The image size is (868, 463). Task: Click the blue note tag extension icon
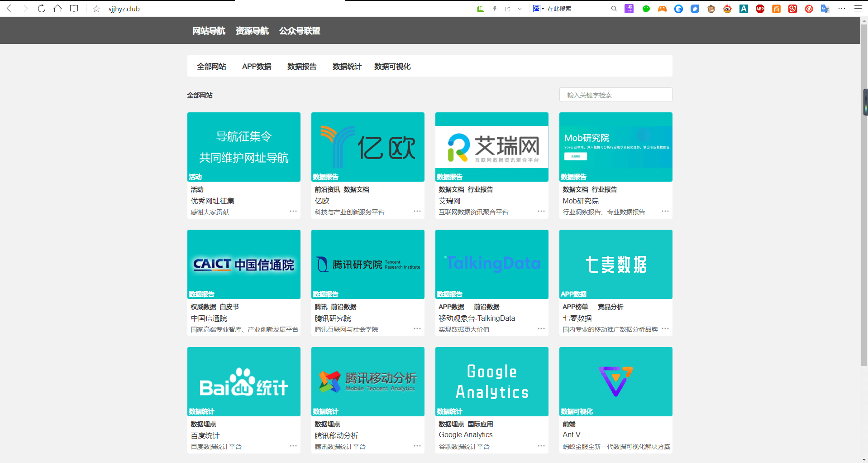tap(695, 9)
